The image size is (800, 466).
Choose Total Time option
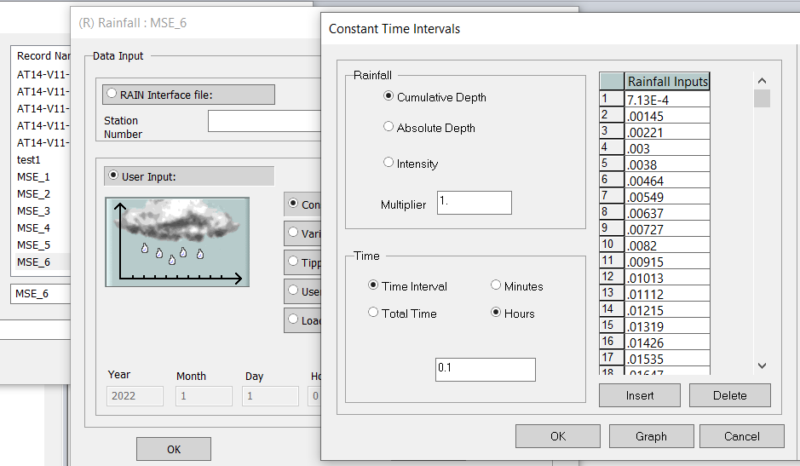tap(374, 313)
